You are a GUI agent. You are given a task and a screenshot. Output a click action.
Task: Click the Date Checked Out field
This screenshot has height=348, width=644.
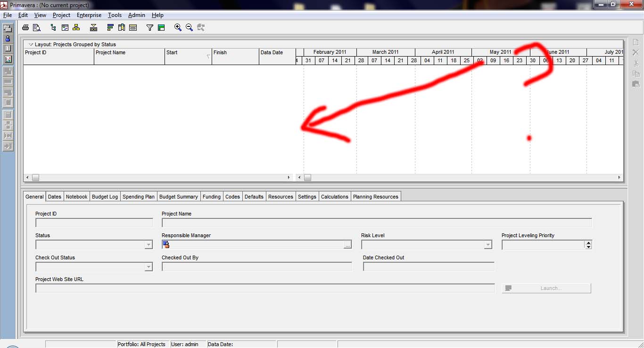[429, 266]
